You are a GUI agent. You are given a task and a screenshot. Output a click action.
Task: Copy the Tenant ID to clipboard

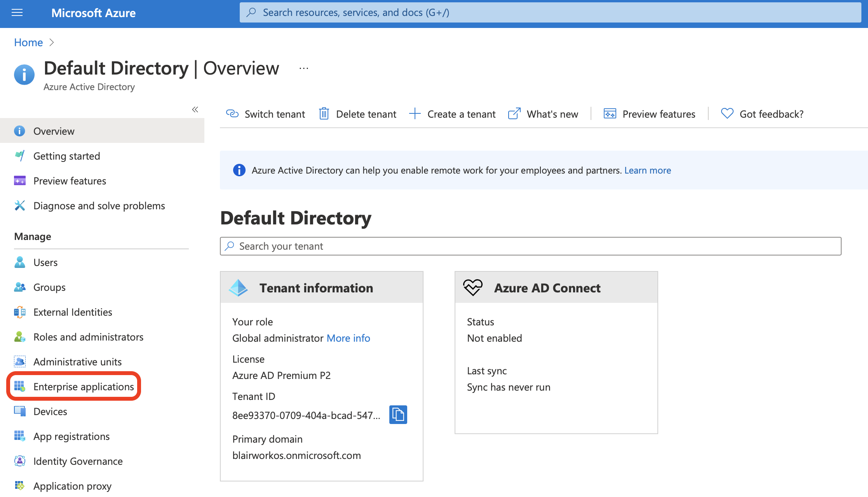coord(398,415)
